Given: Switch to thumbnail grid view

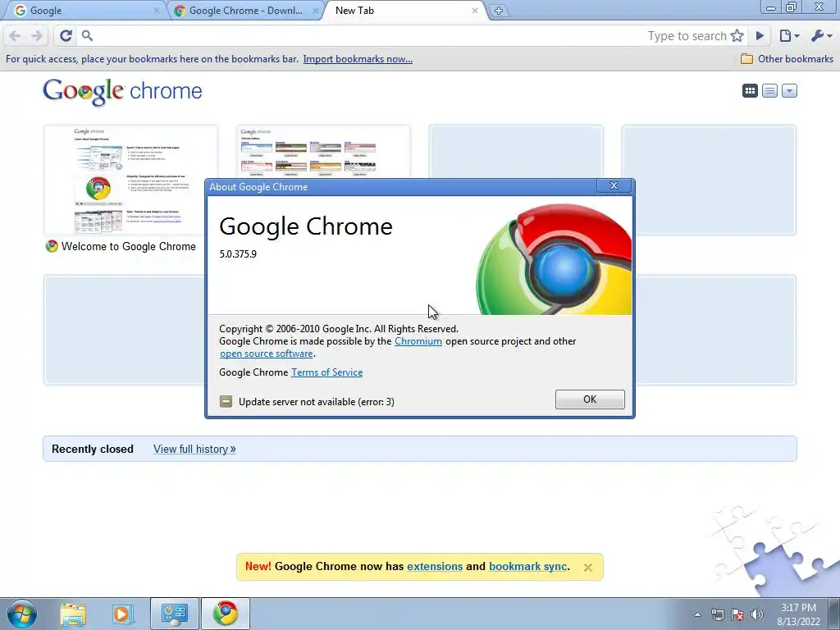Looking at the screenshot, I should (x=750, y=90).
